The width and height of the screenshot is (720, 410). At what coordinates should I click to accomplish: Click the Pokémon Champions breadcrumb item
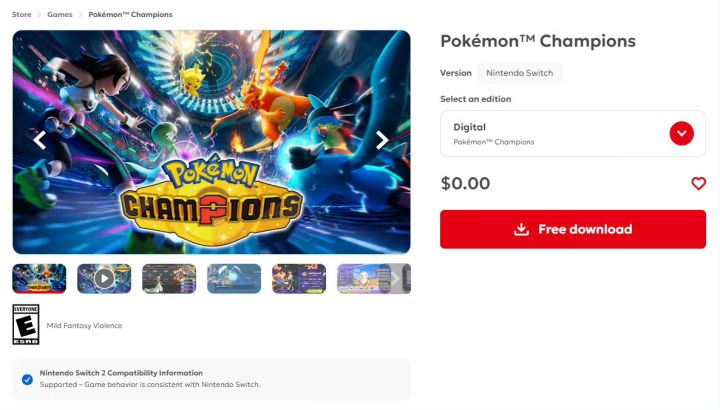130,15
